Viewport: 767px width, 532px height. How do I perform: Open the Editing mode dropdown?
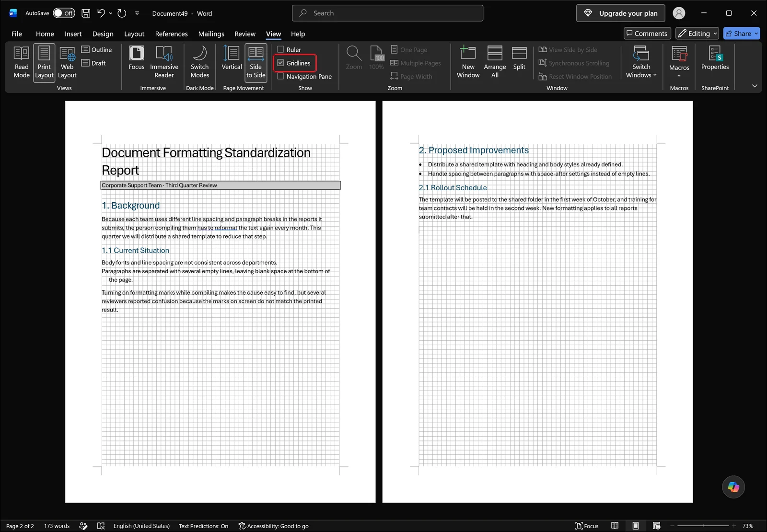[x=697, y=34]
